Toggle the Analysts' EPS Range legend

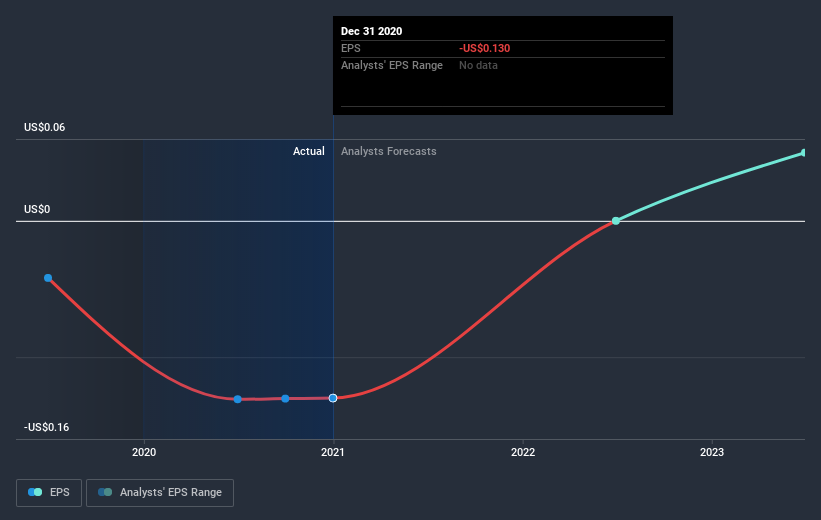[x=160, y=492]
